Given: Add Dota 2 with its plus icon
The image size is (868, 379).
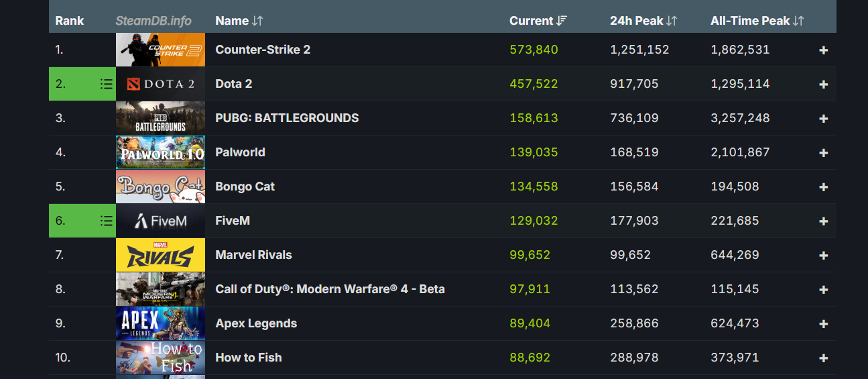Looking at the screenshot, I should (x=824, y=85).
